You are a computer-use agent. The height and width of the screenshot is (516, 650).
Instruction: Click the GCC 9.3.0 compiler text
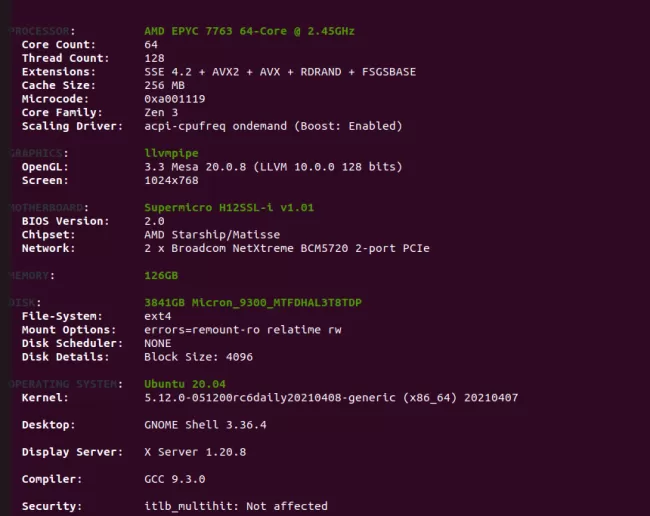[175, 479]
